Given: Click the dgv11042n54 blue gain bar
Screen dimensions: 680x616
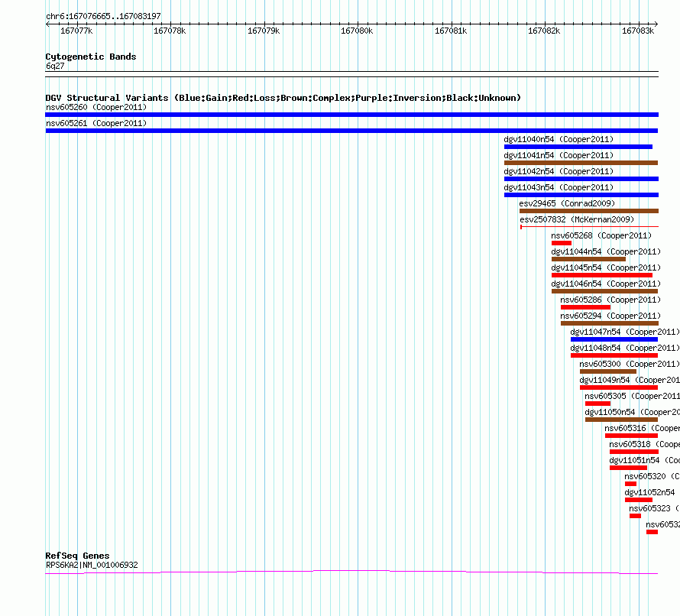Looking at the screenshot, I should tap(581, 179).
